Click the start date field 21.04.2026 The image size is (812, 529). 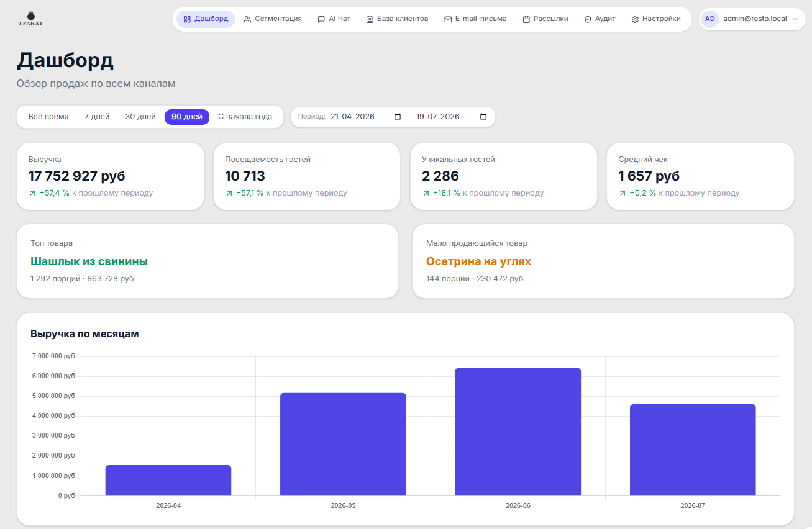click(366, 117)
